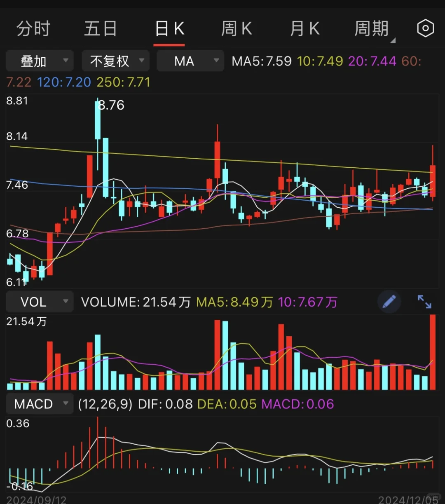Screen dimensions: 445x504
Task: Open the 周期 period selector
Action: point(372,29)
